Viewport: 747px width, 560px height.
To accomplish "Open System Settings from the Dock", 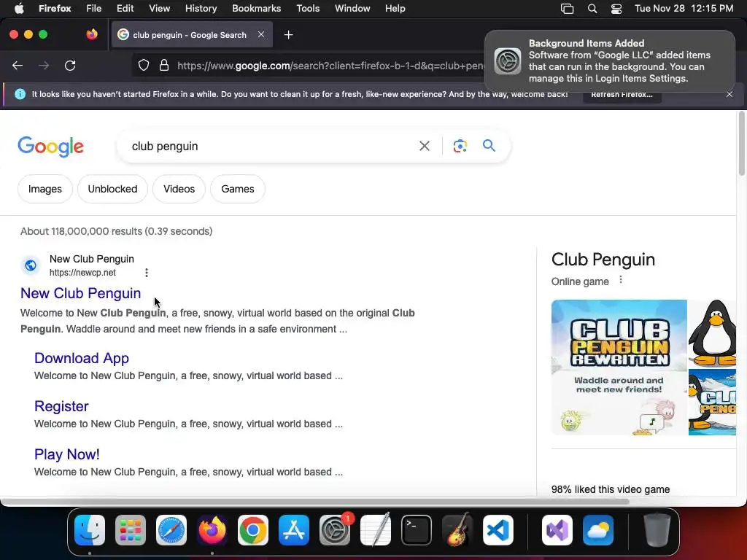I will coord(334,530).
